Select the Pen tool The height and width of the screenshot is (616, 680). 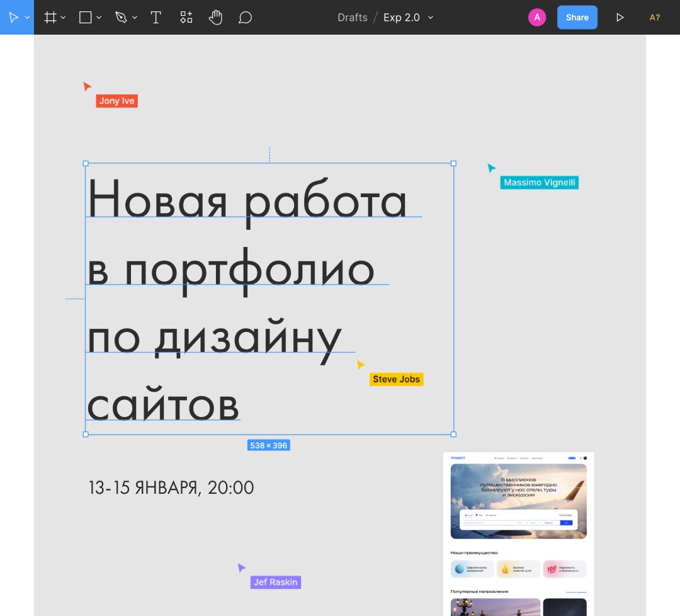121,18
